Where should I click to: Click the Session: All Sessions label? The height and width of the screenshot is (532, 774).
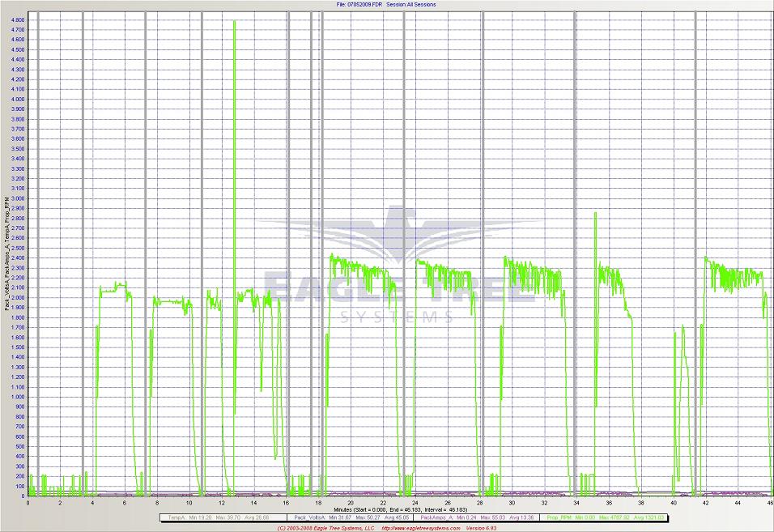[411, 4]
